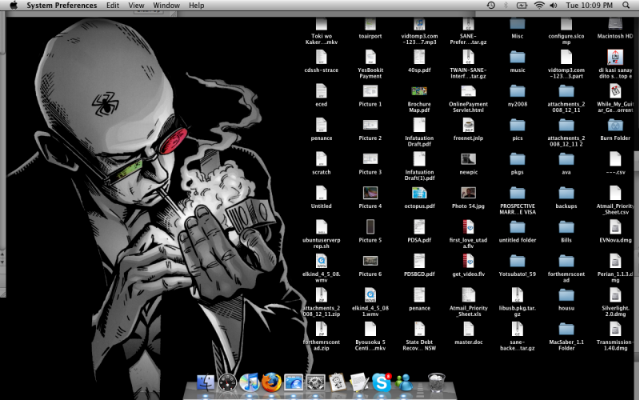Open the Wi-Fi status menu
The height and width of the screenshot is (400, 639).
coord(539,5)
